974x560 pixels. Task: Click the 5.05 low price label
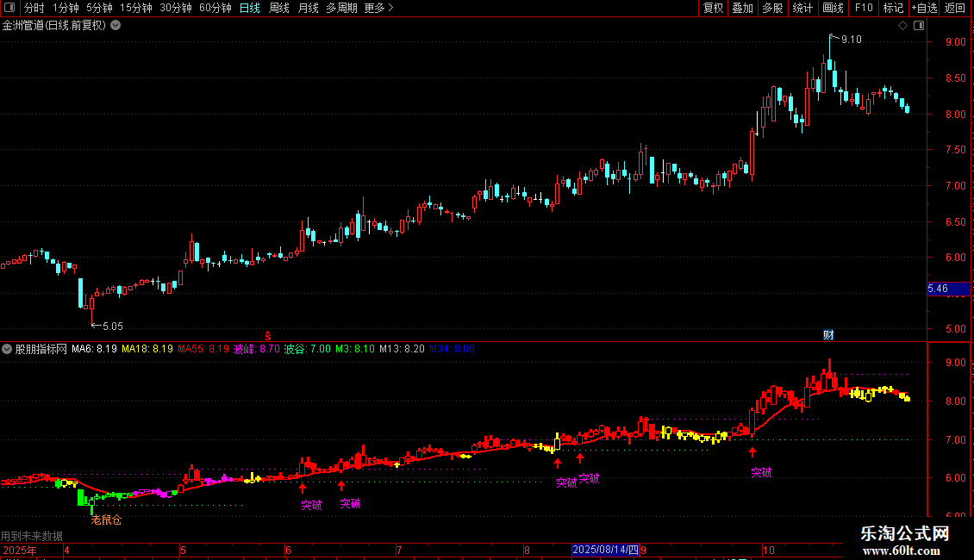(112, 326)
